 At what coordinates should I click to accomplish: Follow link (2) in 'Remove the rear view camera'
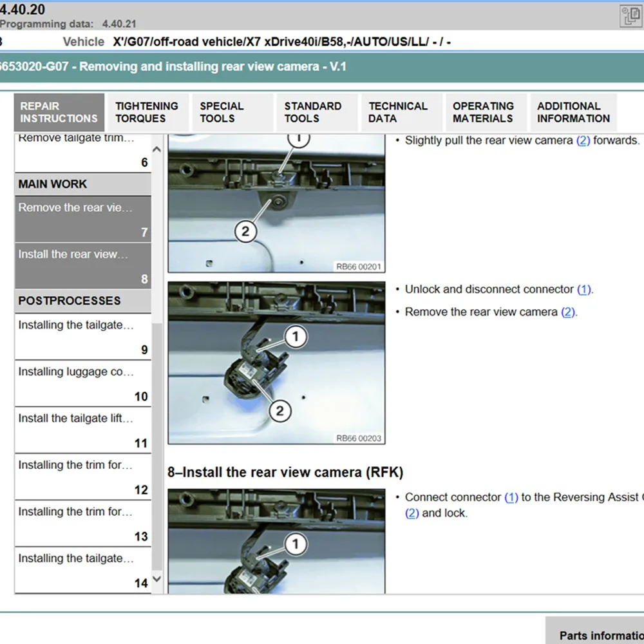(567, 312)
